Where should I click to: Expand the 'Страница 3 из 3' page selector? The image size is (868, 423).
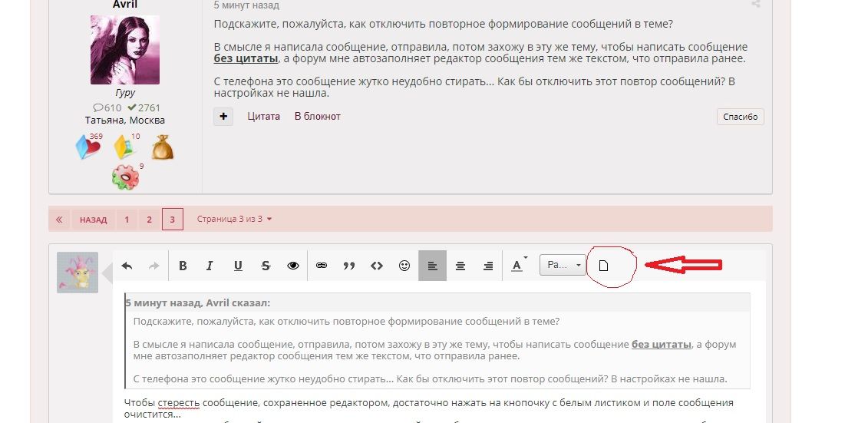coord(235,219)
